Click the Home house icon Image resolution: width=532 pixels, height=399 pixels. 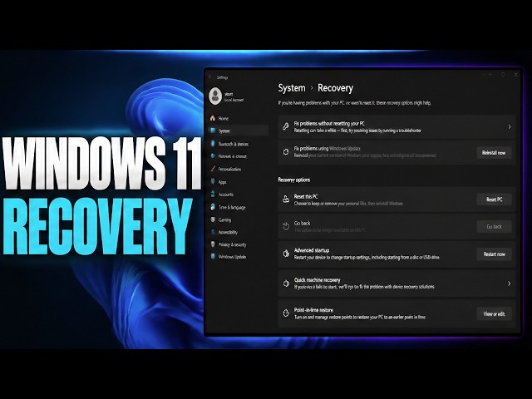point(213,118)
